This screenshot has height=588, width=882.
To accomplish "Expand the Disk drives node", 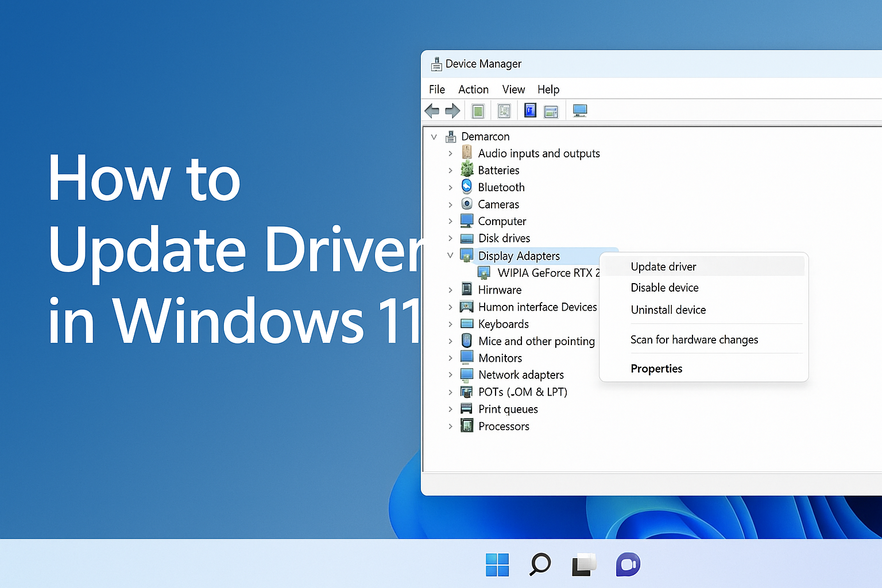I will coord(450,238).
